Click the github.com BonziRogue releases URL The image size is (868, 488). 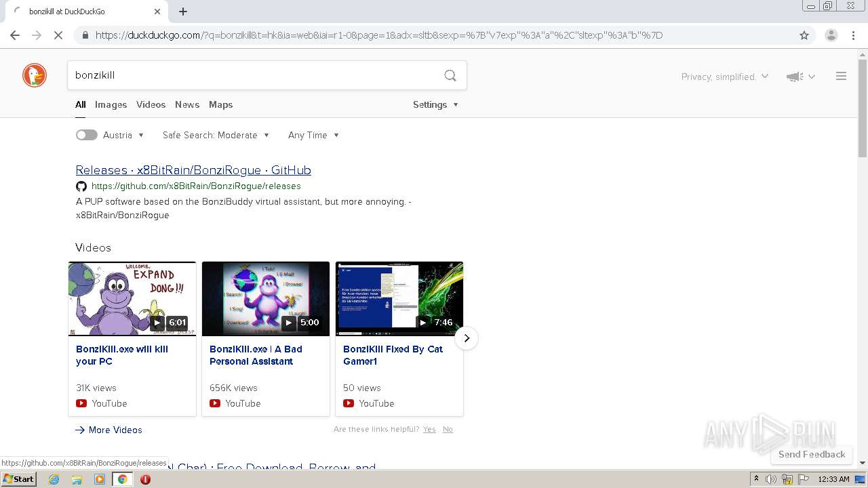(196, 186)
